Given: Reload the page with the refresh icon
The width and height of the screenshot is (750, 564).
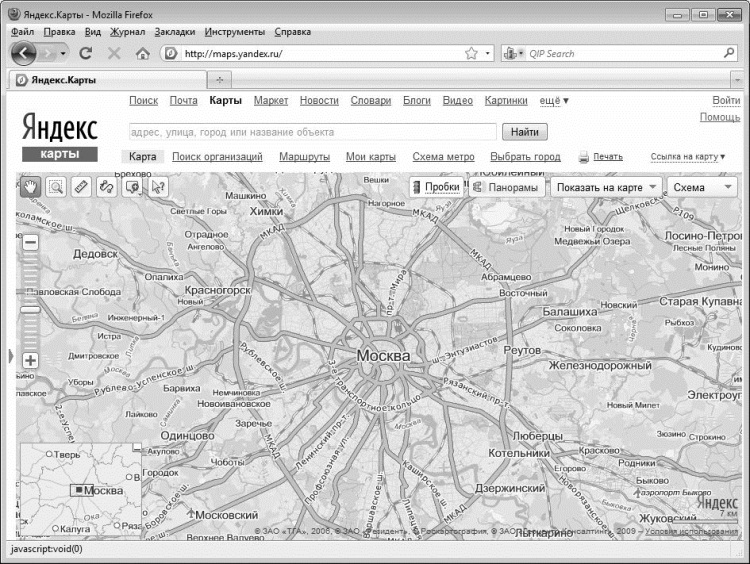Looking at the screenshot, I should click(x=85, y=53).
